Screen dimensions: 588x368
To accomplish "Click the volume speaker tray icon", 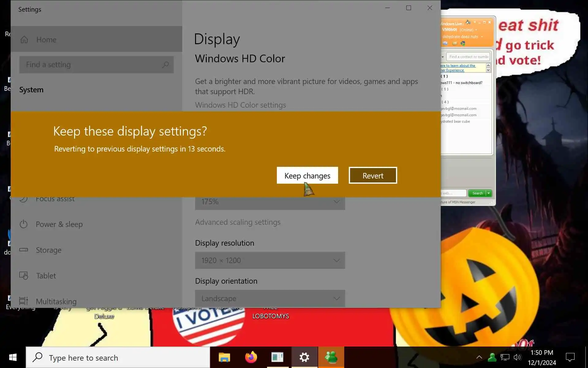I will 517,357.
